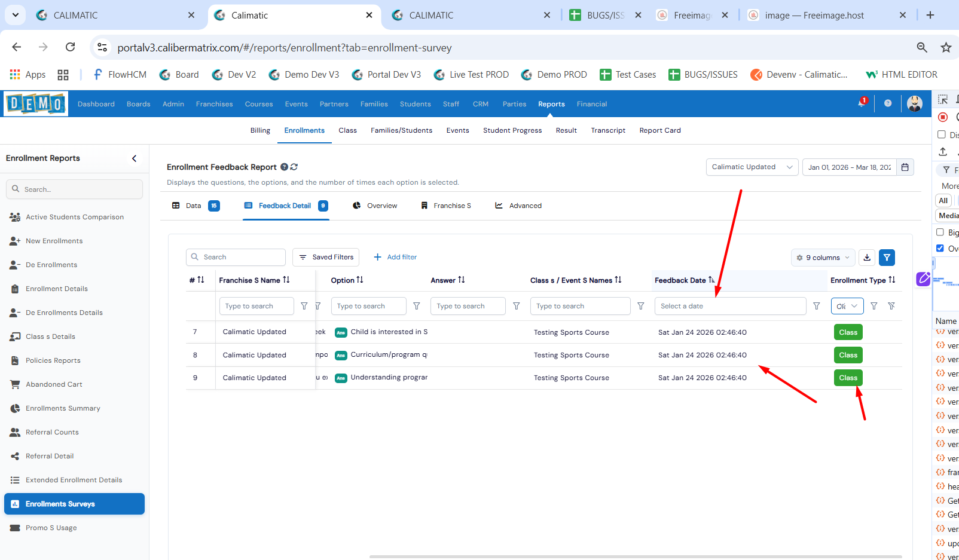Enable the Big checkbox in DevTools panel
Image resolution: width=959 pixels, height=560 pixels.
(940, 232)
